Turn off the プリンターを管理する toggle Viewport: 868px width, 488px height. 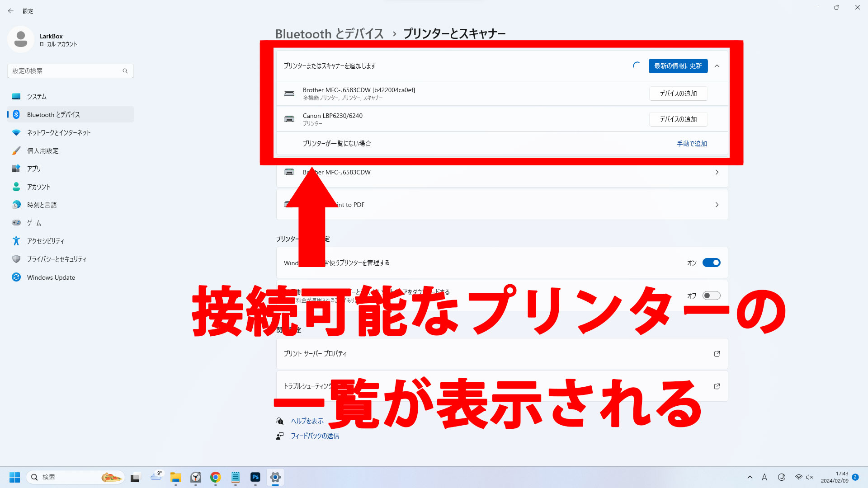[711, 263]
